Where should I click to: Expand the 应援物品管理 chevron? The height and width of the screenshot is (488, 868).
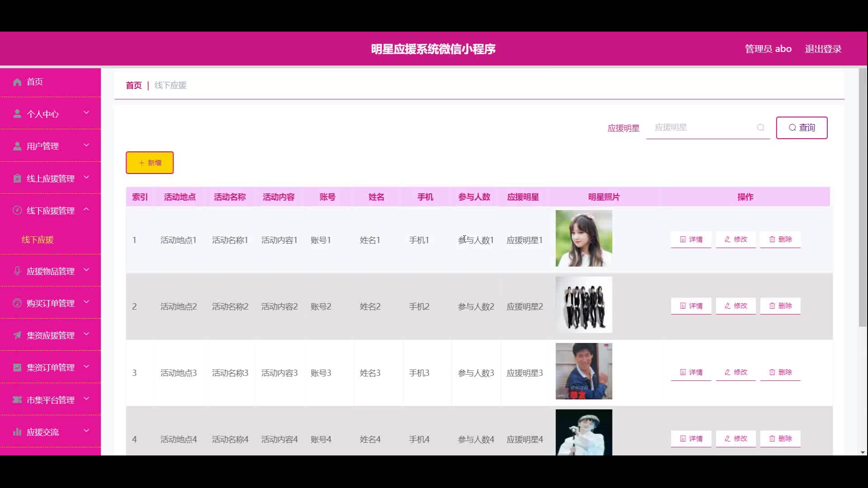point(86,270)
